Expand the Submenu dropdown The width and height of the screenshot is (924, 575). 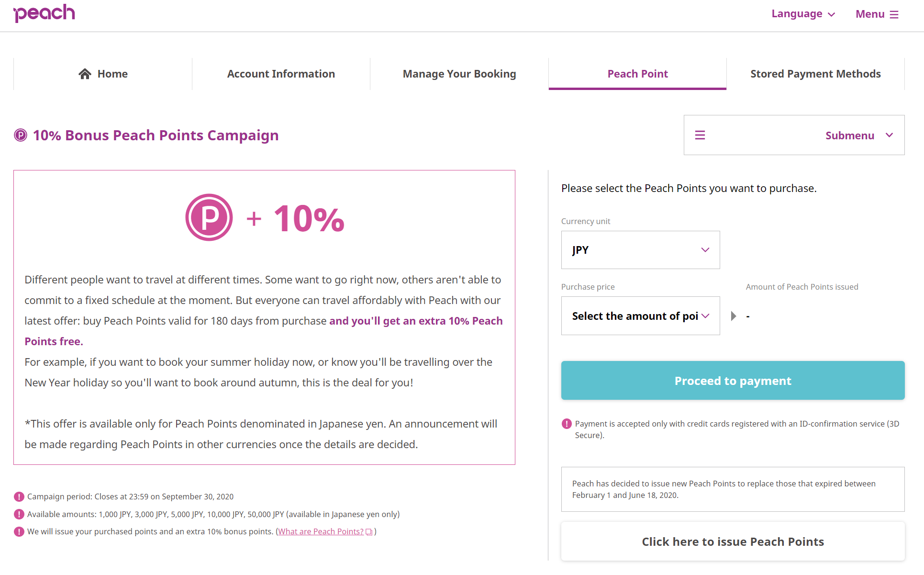click(794, 135)
